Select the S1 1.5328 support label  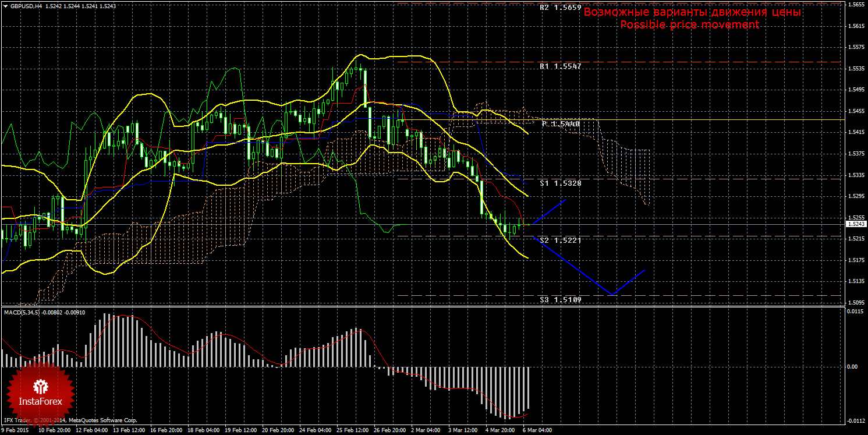pyautogui.click(x=560, y=183)
